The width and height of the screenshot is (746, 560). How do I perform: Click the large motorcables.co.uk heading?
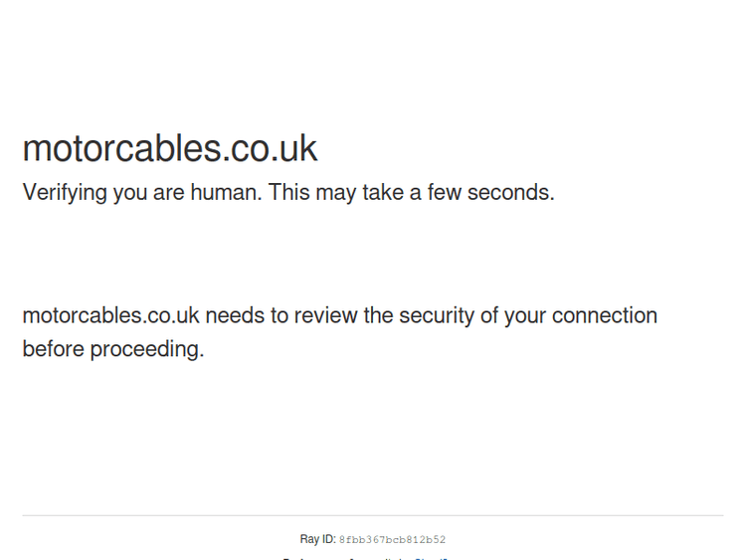tap(170, 148)
